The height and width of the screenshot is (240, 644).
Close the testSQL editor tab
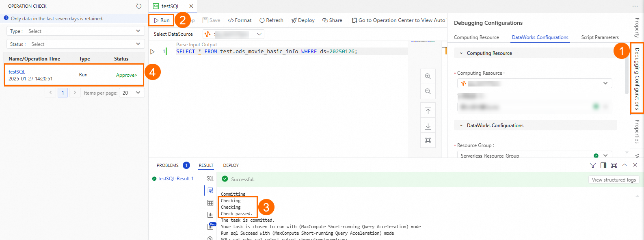point(191,6)
